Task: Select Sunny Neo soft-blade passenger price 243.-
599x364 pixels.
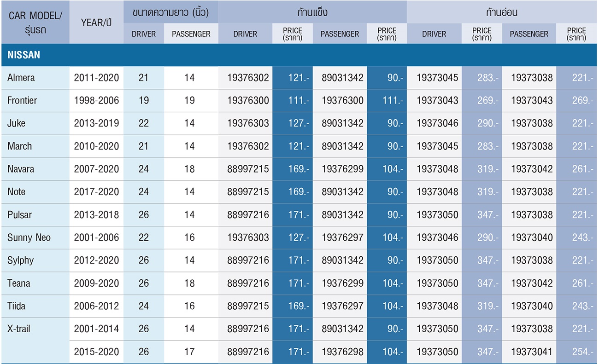Action: [582, 237]
